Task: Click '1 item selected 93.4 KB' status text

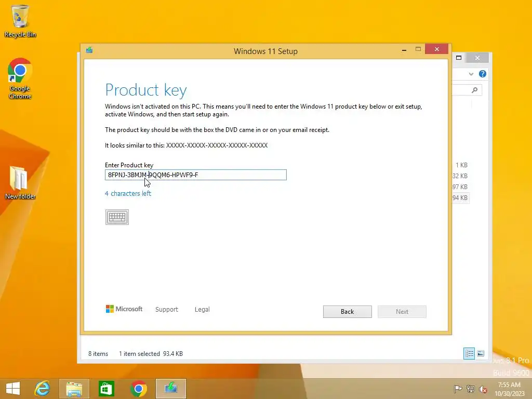Action: [151, 353]
